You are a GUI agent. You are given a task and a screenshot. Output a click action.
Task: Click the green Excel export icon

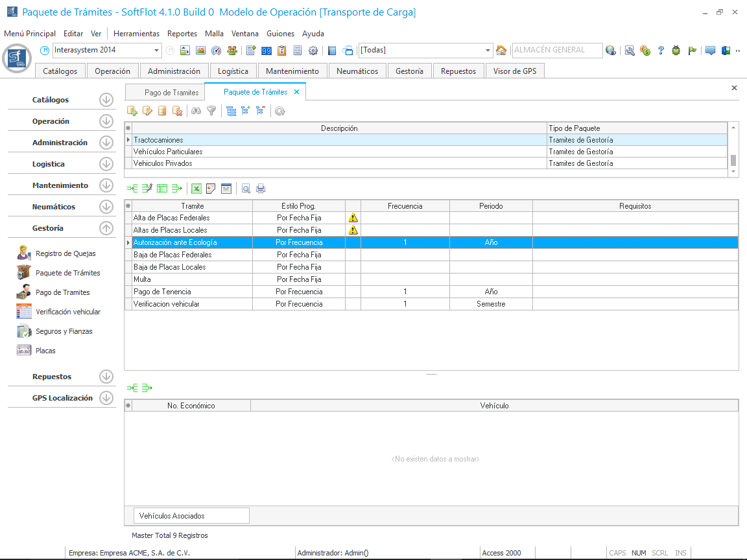click(x=196, y=189)
